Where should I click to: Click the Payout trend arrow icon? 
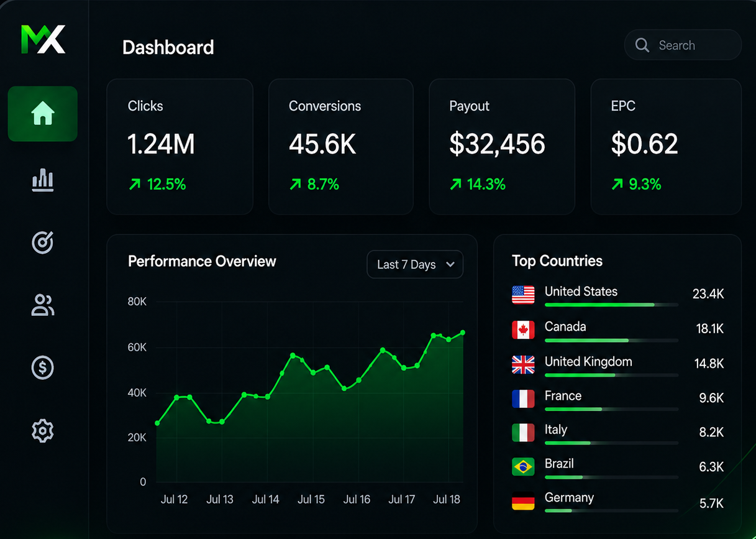pyautogui.click(x=456, y=184)
